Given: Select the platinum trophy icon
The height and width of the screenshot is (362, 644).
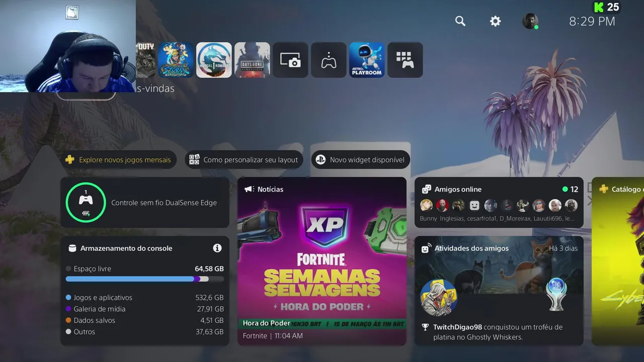Looking at the screenshot, I should (557, 294).
